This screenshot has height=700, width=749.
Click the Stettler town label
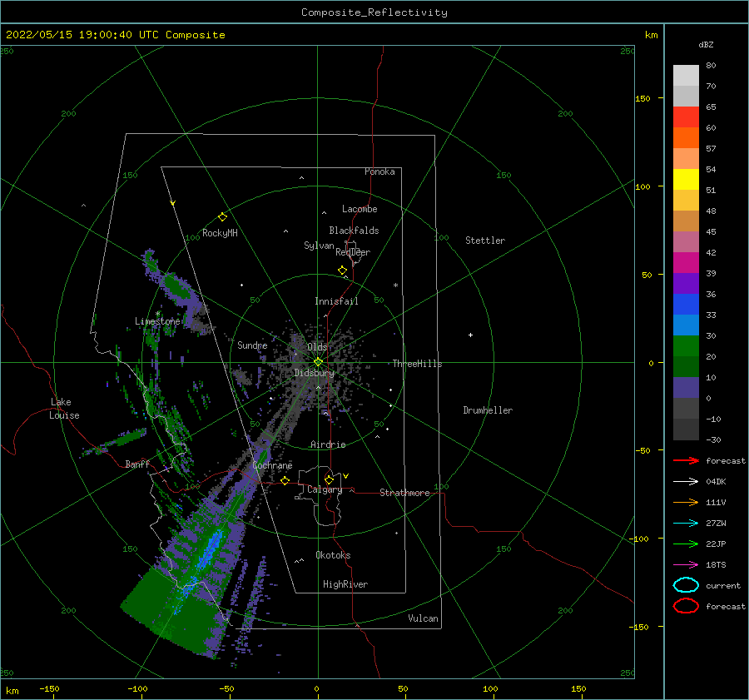[x=485, y=241]
